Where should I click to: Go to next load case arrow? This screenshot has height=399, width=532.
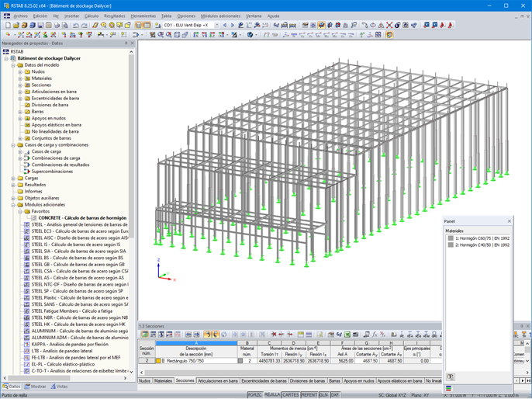(x=233, y=25)
